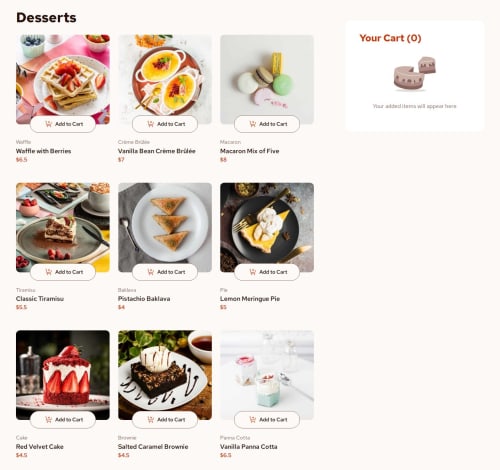Click cart icon on Crème Brûlée button
500x470 pixels.
click(x=151, y=124)
